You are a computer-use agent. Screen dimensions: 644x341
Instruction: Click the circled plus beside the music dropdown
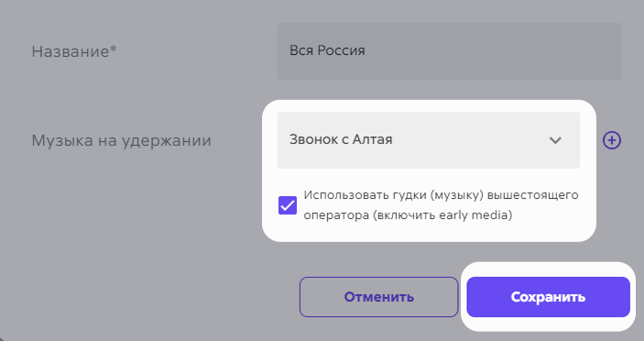click(x=612, y=140)
